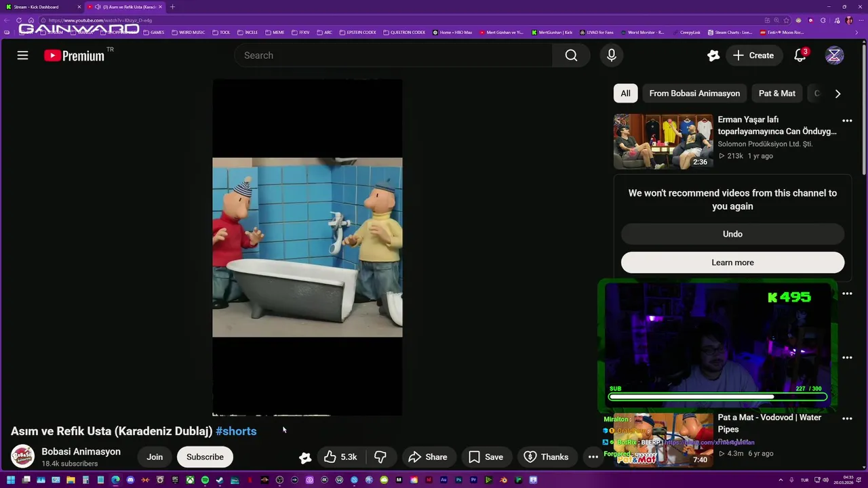Open a new browser tab
This screenshot has width=868, height=488.
(x=172, y=7)
